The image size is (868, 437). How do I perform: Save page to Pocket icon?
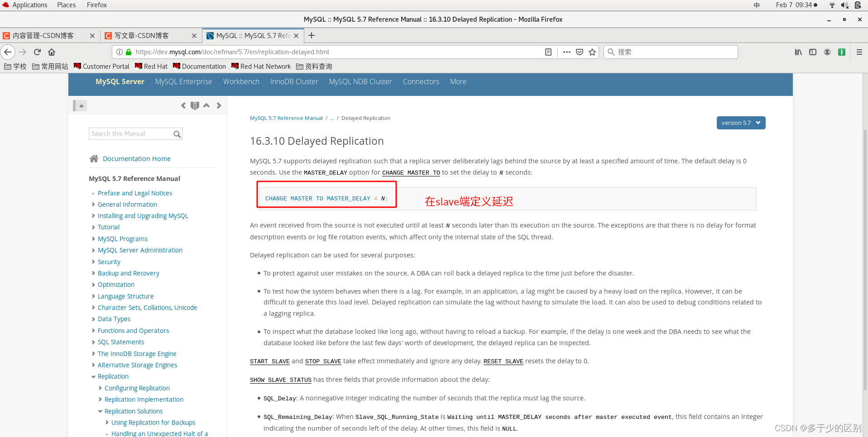[580, 52]
